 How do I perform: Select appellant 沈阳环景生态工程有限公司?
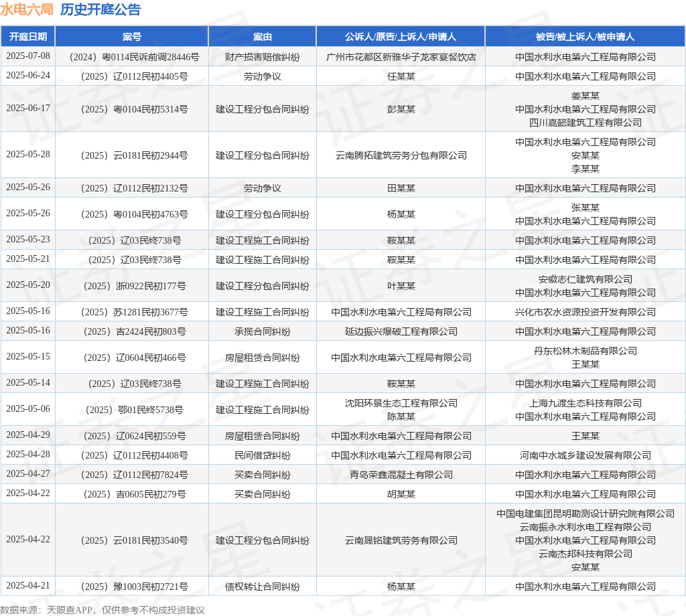401,404
